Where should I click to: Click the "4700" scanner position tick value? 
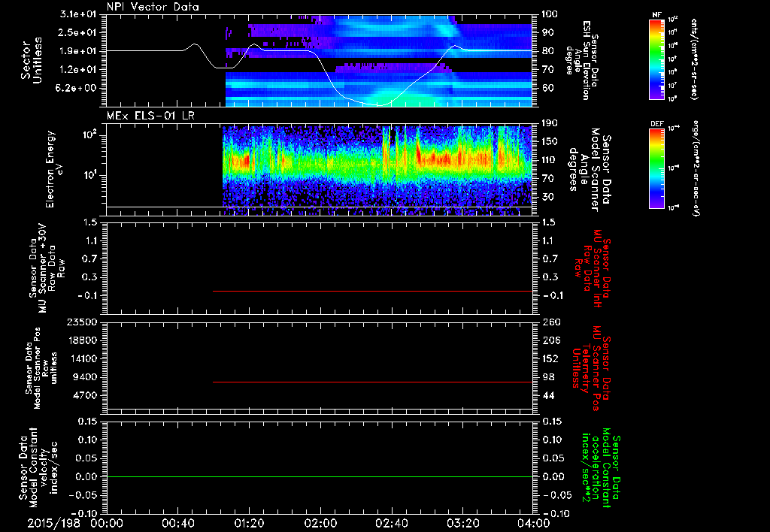point(84,395)
